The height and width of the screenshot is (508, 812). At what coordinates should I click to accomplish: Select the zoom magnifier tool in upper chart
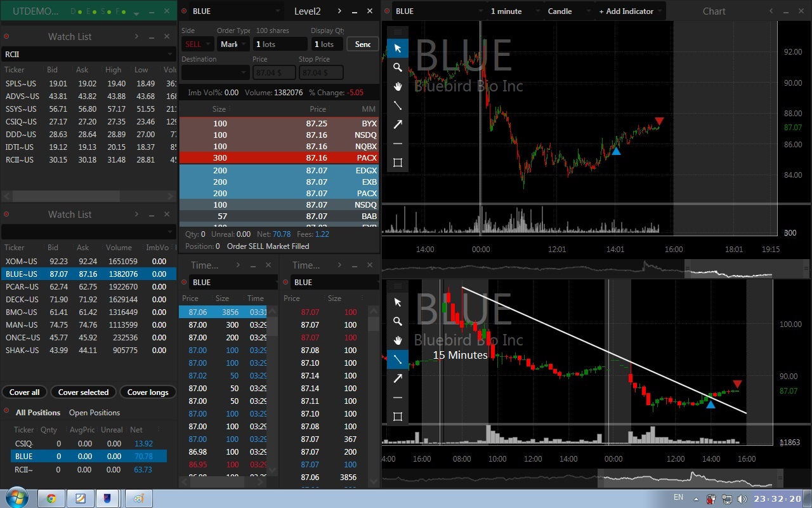coord(398,67)
